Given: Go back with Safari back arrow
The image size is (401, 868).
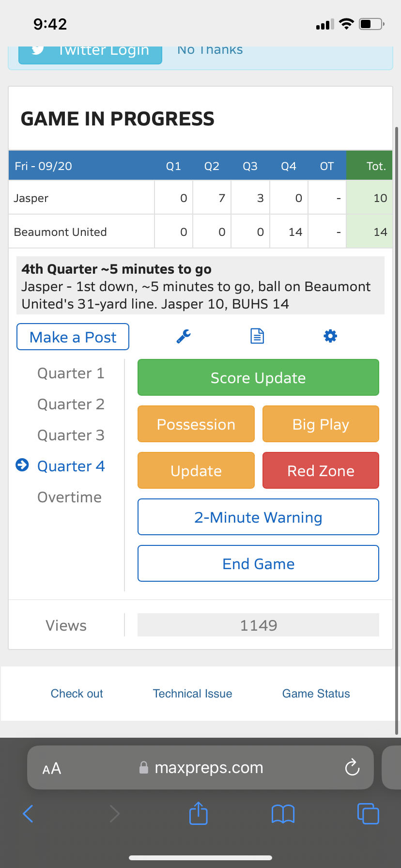Looking at the screenshot, I should click(x=28, y=814).
